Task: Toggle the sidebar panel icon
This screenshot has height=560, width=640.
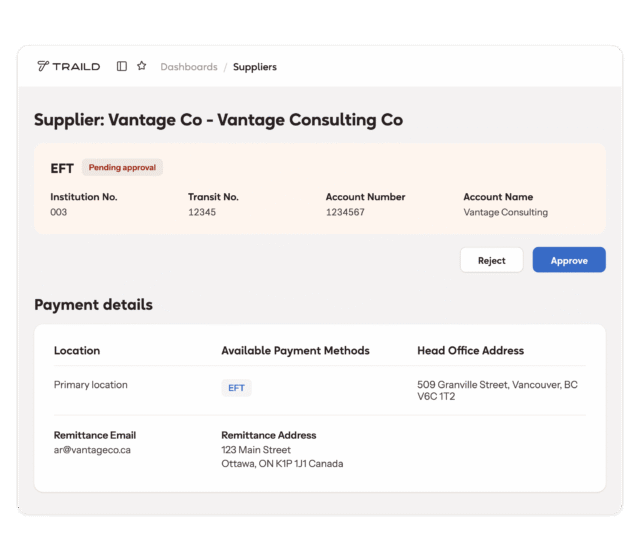Action: [122, 66]
